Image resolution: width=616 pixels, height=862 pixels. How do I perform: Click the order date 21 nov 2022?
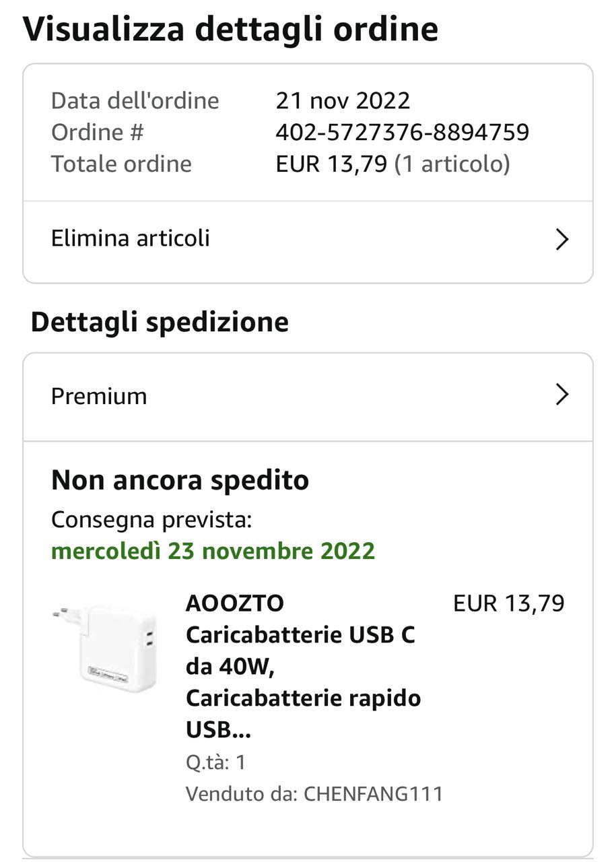coord(343,101)
